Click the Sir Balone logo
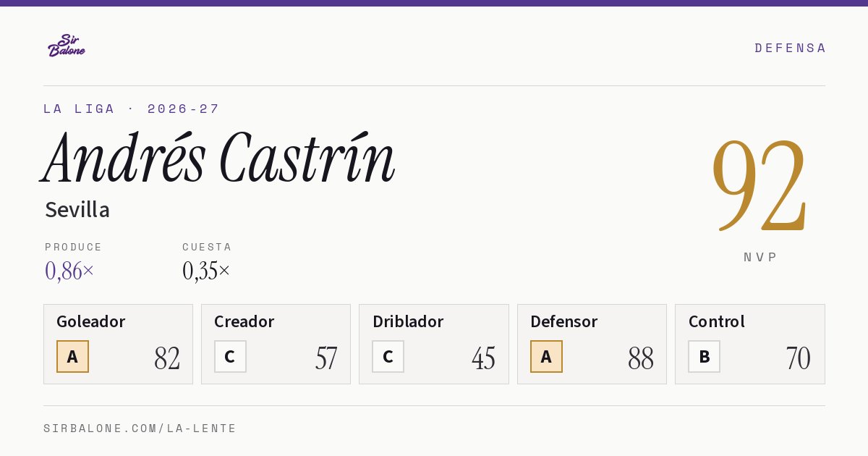Viewport: 868px width, 456px height. [67, 46]
